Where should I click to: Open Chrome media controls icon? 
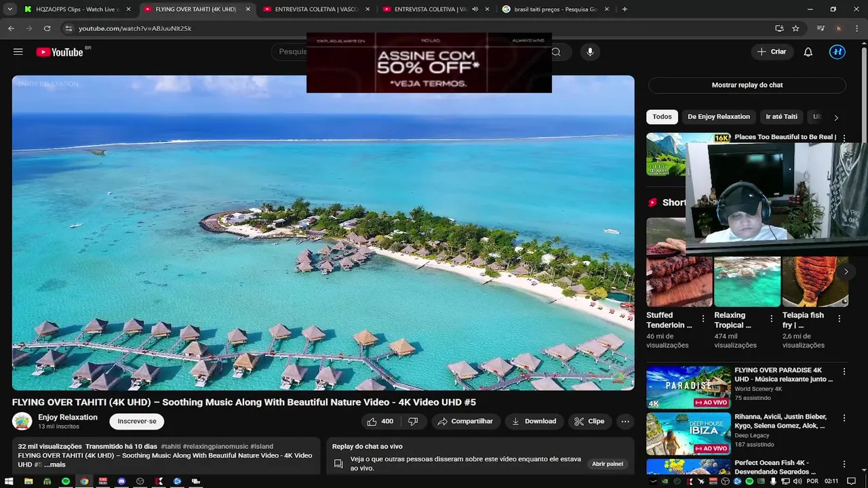[x=821, y=28]
